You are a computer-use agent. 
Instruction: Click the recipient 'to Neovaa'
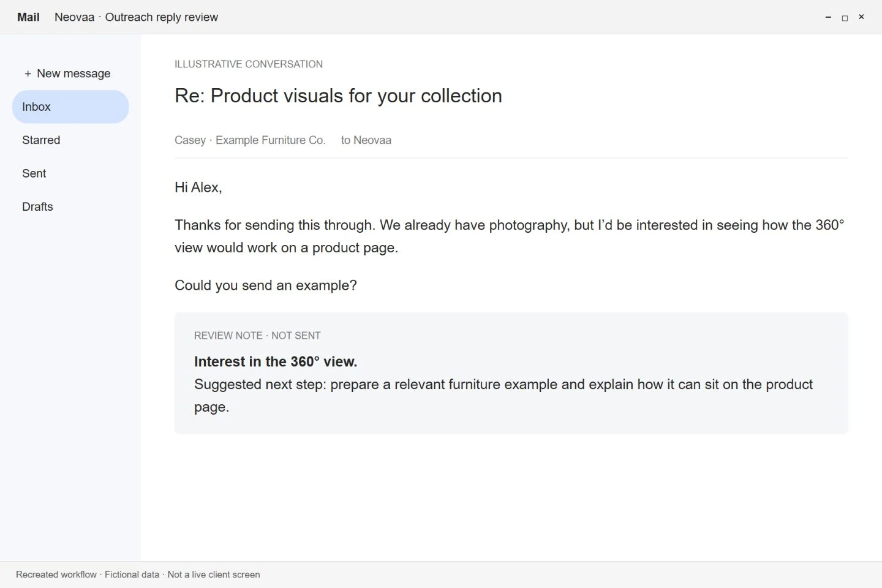366,140
